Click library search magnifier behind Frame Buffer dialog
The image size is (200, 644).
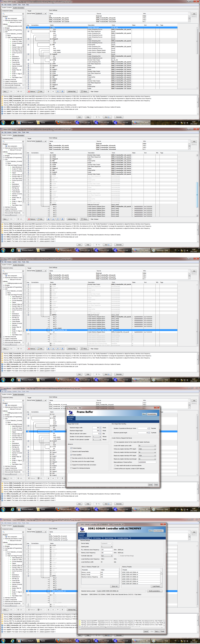click(4, 400)
